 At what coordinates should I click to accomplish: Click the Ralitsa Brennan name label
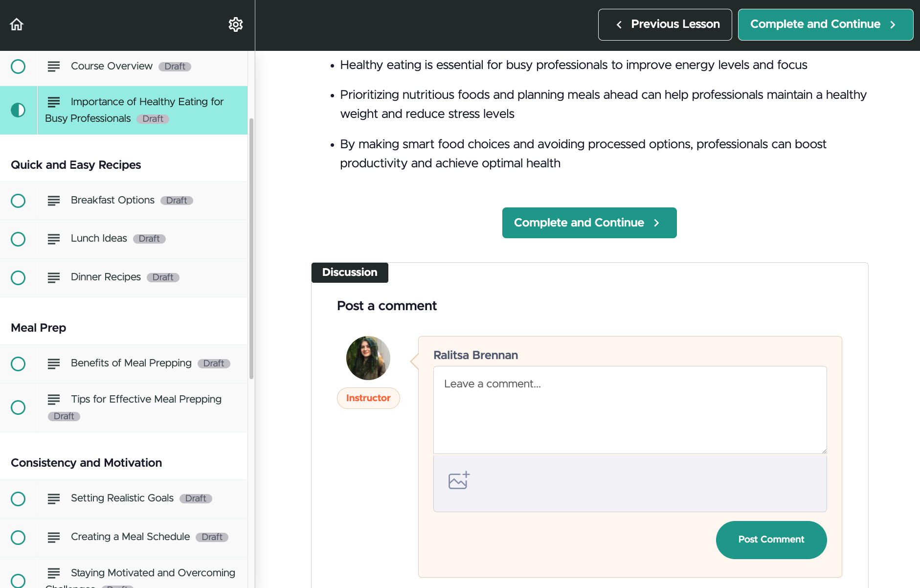[475, 355]
